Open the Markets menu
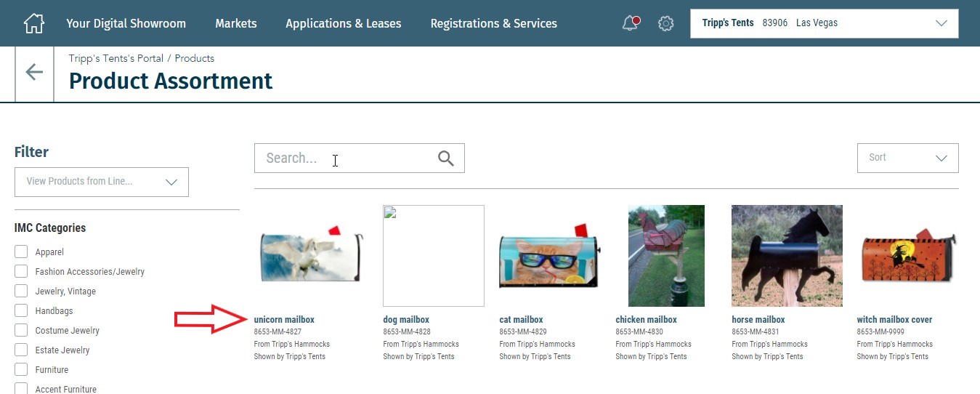This screenshot has width=980, height=394. tap(236, 23)
